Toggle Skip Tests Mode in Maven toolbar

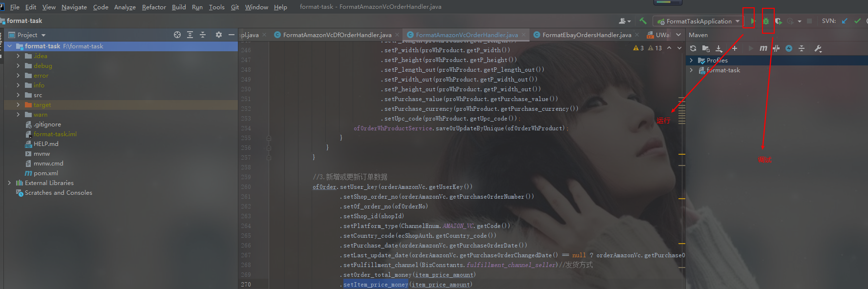[788, 48]
